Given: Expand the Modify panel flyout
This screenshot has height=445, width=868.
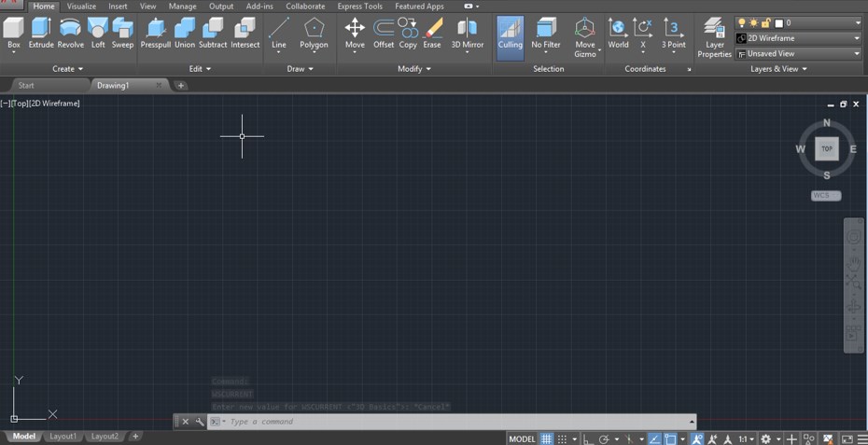Looking at the screenshot, I should [415, 69].
